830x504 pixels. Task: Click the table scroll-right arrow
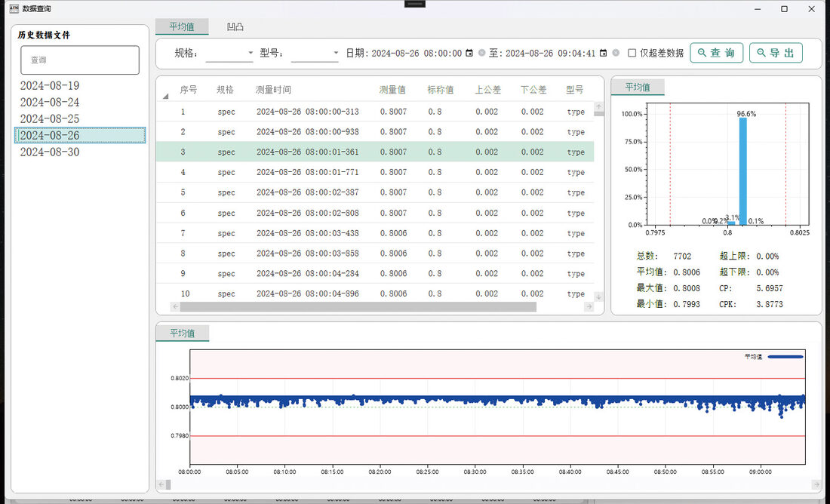tap(589, 306)
